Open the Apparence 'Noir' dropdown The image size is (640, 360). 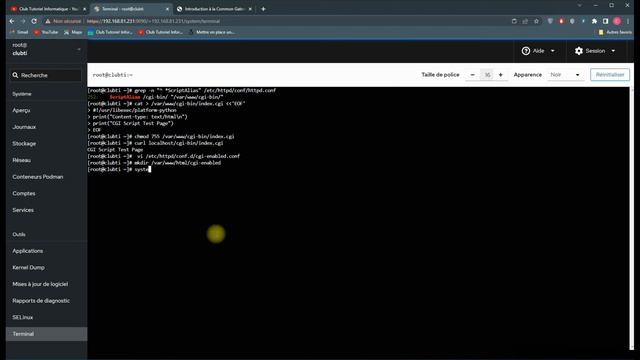565,75
